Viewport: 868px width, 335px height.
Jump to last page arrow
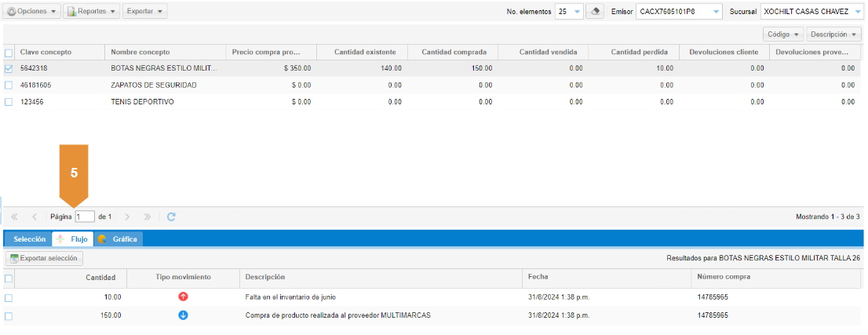point(148,217)
